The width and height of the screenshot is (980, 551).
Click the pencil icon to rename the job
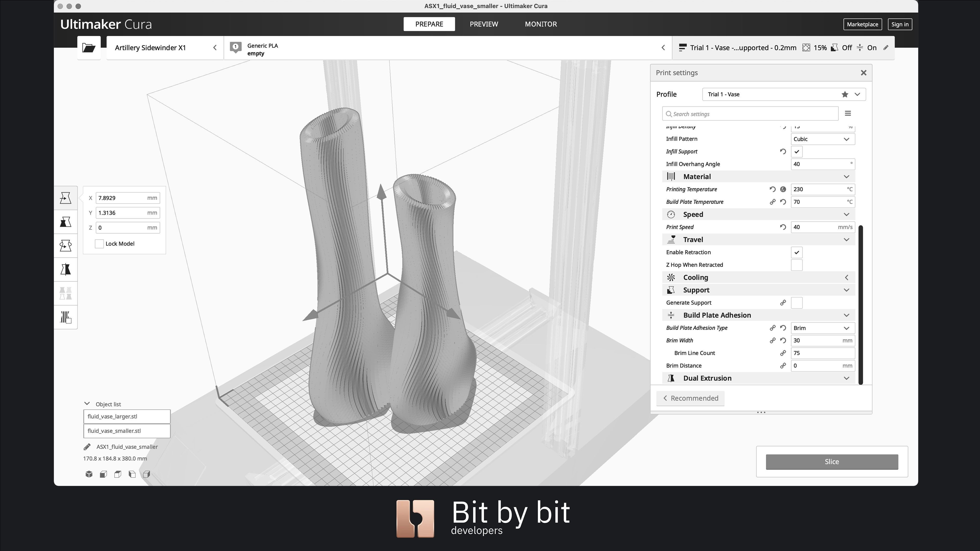(87, 447)
